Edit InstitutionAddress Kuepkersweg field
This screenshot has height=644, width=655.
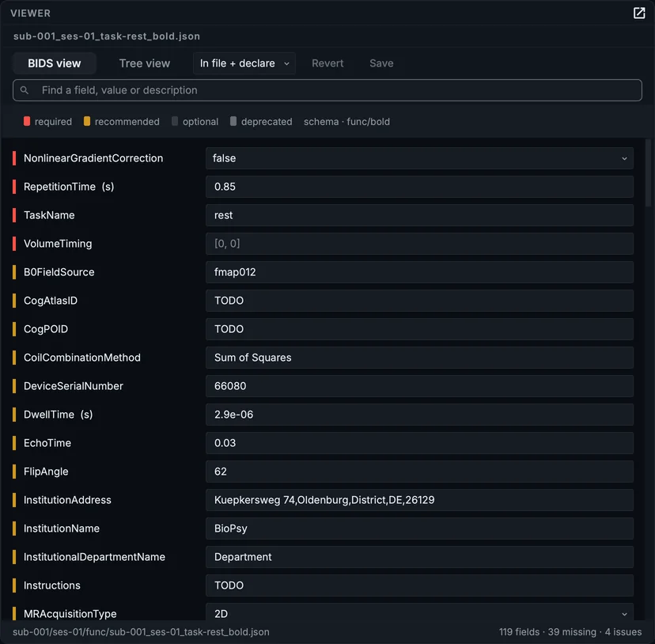[x=419, y=499]
